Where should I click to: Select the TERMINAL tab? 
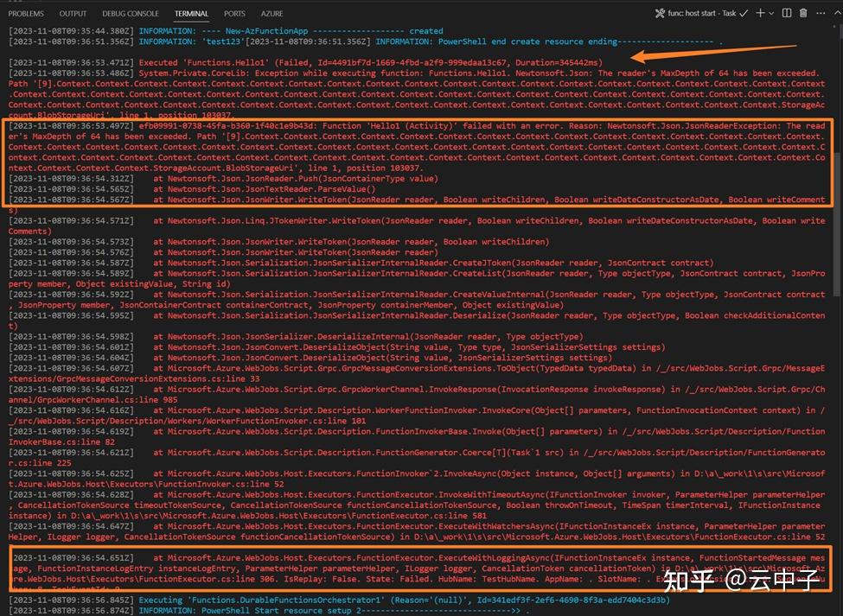(191, 13)
